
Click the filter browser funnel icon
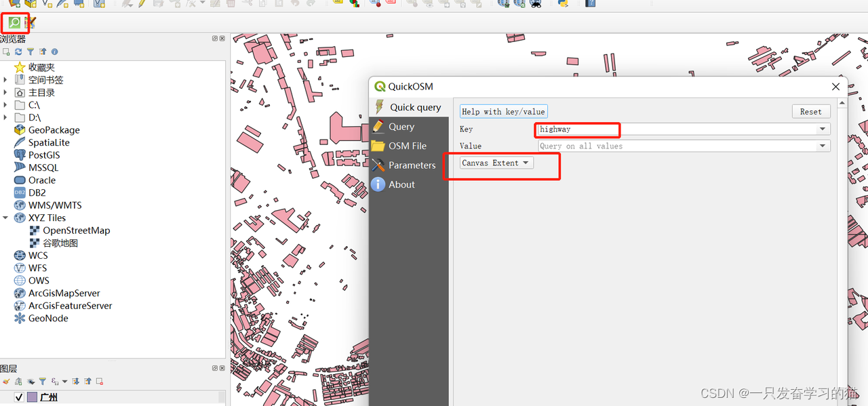point(31,52)
